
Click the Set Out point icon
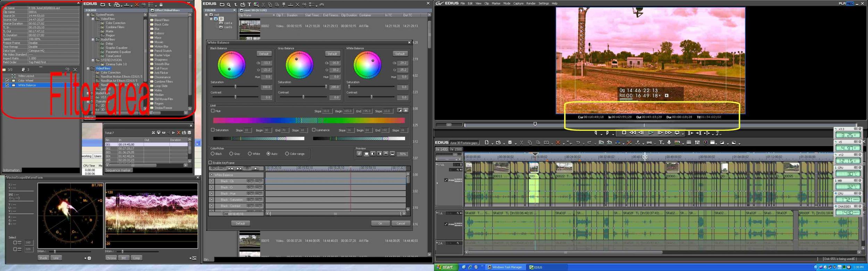[607, 133]
